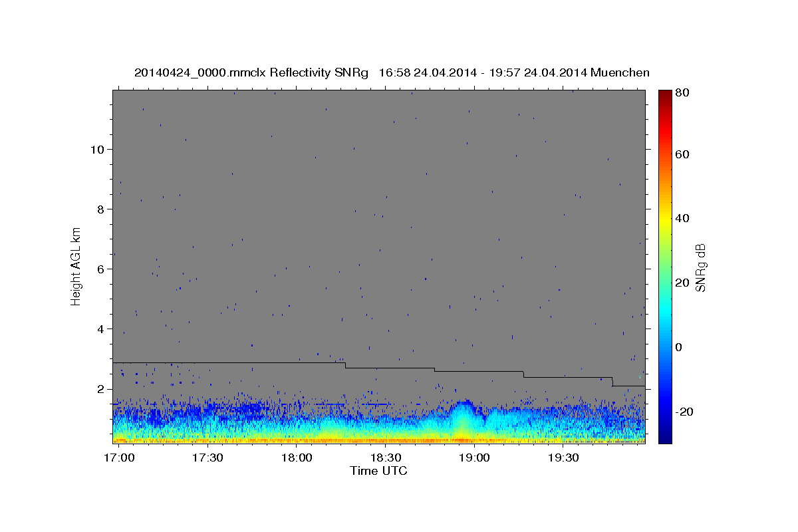
Task: Click the date range '16:58 24.04.2014 - 19:57 24.04.2014' in title
Action: click(482, 72)
